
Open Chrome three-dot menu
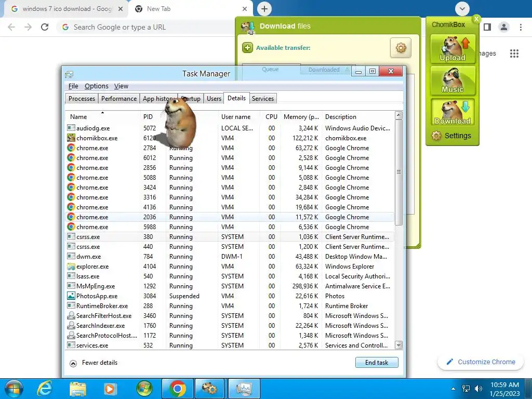coord(521,27)
